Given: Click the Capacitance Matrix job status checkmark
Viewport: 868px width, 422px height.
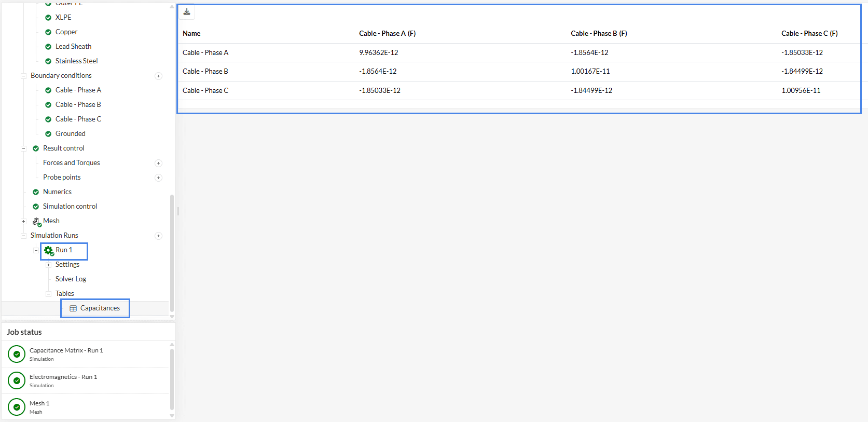Looking at the screenshot, I should coord(17,355).
